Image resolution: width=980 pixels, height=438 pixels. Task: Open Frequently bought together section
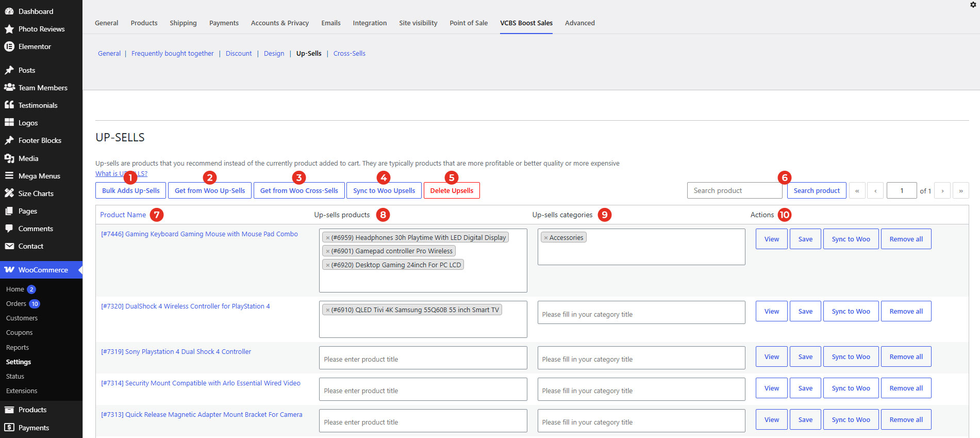(x=172, y=54)
